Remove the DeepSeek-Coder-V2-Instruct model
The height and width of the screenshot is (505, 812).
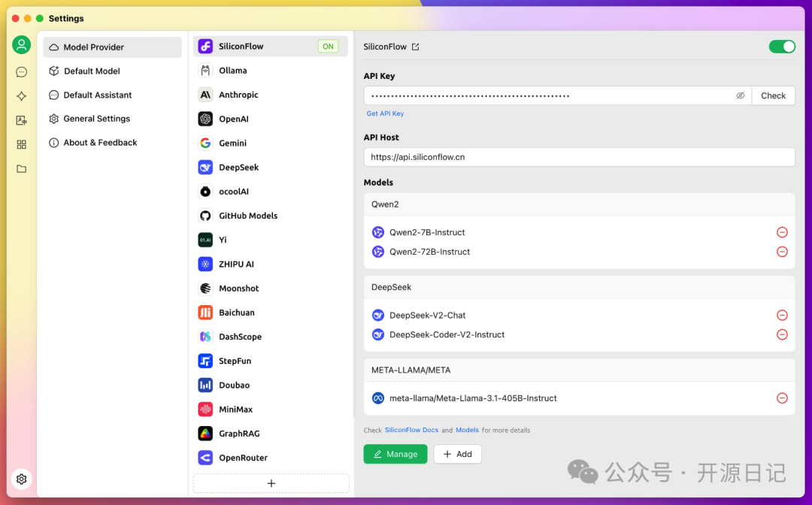click(782, 334)
